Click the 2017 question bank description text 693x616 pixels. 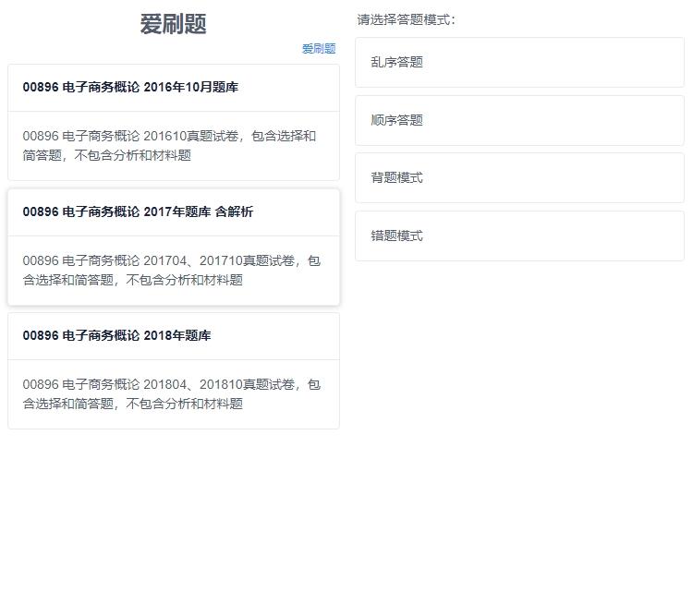(171, 271)
